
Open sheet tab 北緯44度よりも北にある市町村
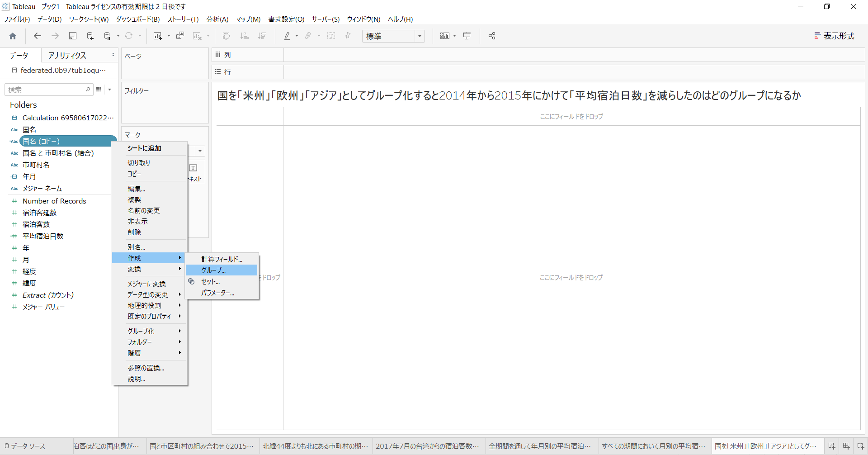[316, 446]
